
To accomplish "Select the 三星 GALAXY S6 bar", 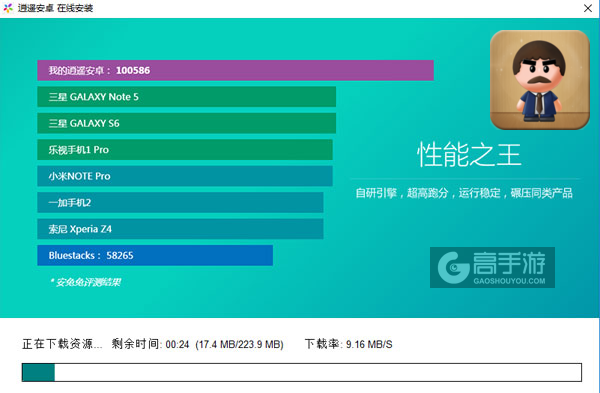I will 187,123.
